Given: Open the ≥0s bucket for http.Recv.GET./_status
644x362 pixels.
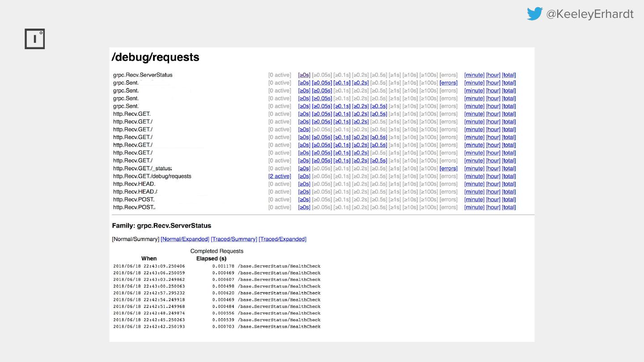Looking at the screenshot, I should click(304, 168).
